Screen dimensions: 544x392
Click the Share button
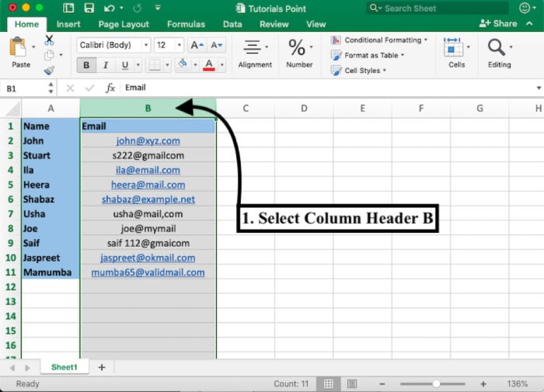(x=499, y=24)
